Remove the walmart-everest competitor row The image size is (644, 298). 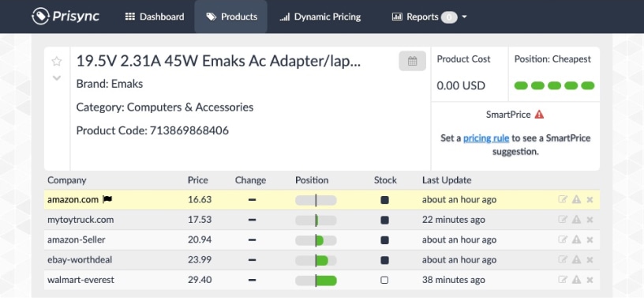tap(590, 281)
